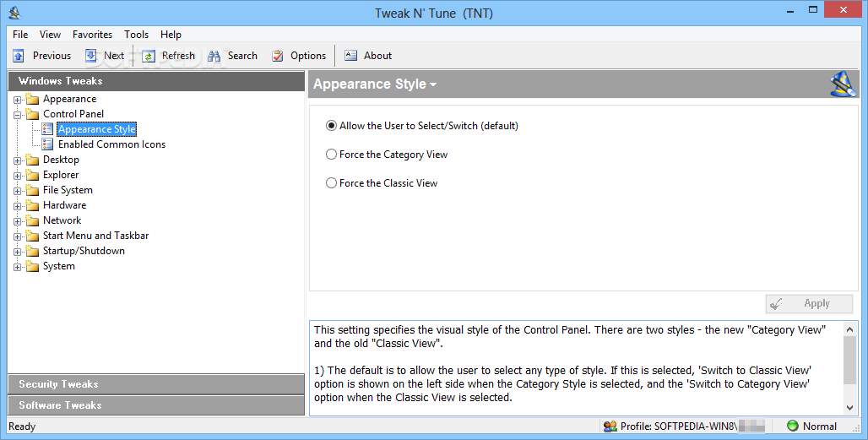Click the Appearance folder icon
The height and width of the screenshot is (440, 868).
coord(33,99)
